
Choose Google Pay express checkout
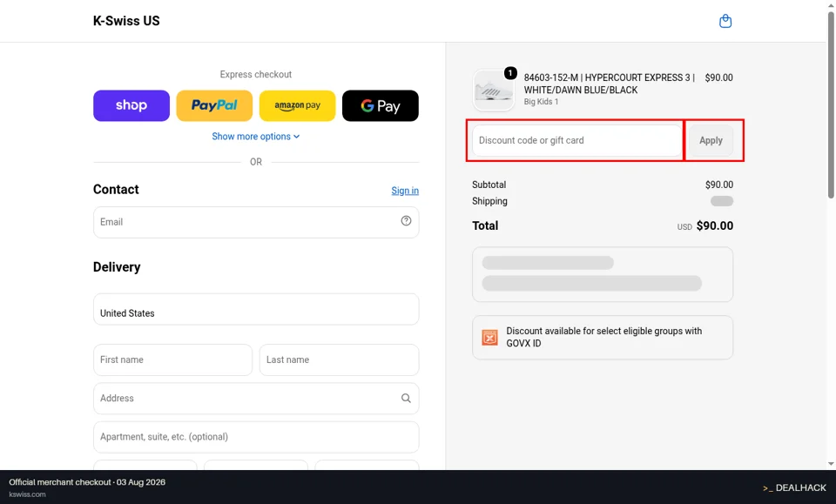coord(381,105)
